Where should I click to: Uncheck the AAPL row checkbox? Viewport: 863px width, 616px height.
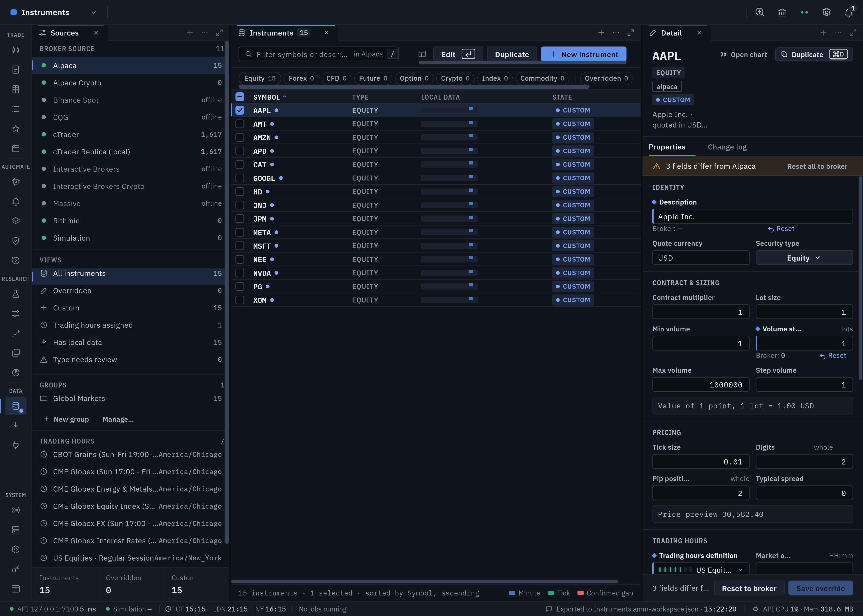click(240, 110)
